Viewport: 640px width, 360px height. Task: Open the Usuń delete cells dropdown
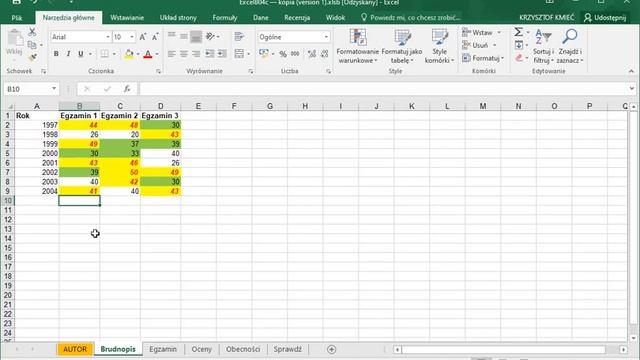tap(494, 45)
